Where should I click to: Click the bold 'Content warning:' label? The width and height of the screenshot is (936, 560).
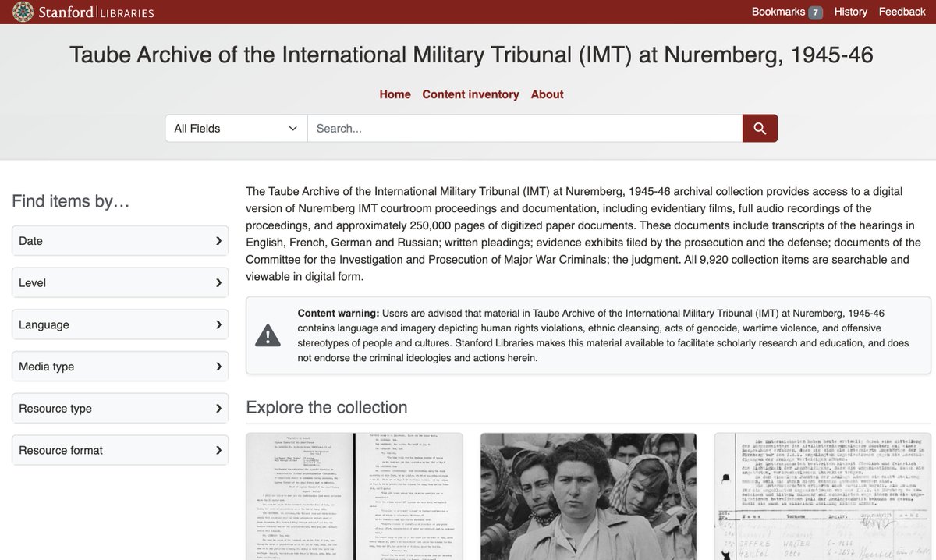[x=339, y=313]
